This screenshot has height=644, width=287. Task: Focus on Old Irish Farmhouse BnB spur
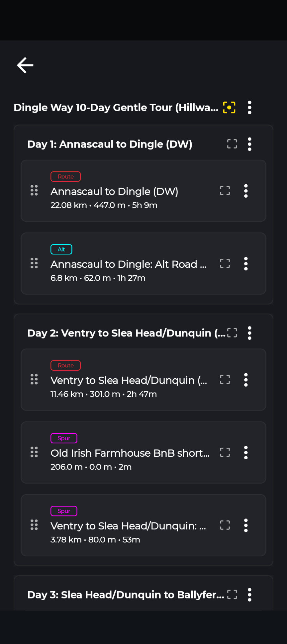tap(225, 452)
